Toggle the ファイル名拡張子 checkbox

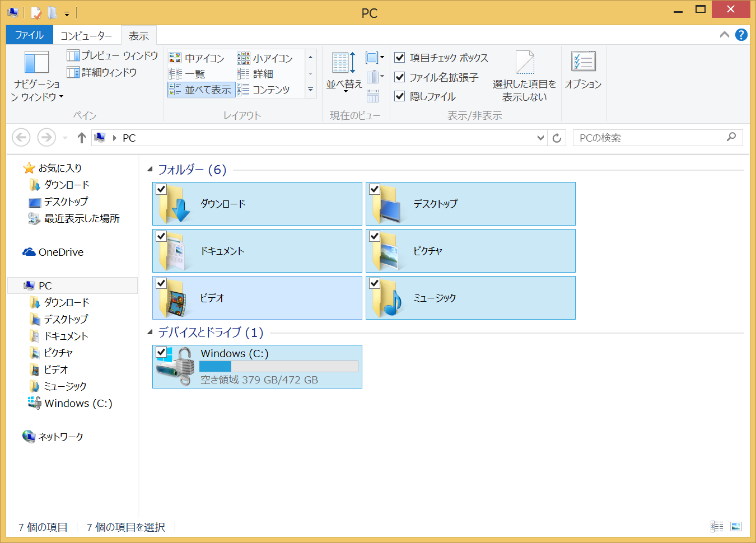point(400,77)
